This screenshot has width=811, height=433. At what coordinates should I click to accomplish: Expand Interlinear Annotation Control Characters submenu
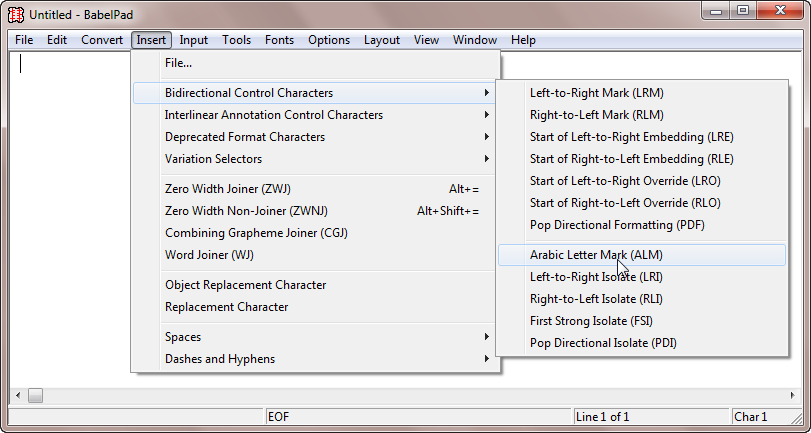pyautogui.click(x=314, y=115)
